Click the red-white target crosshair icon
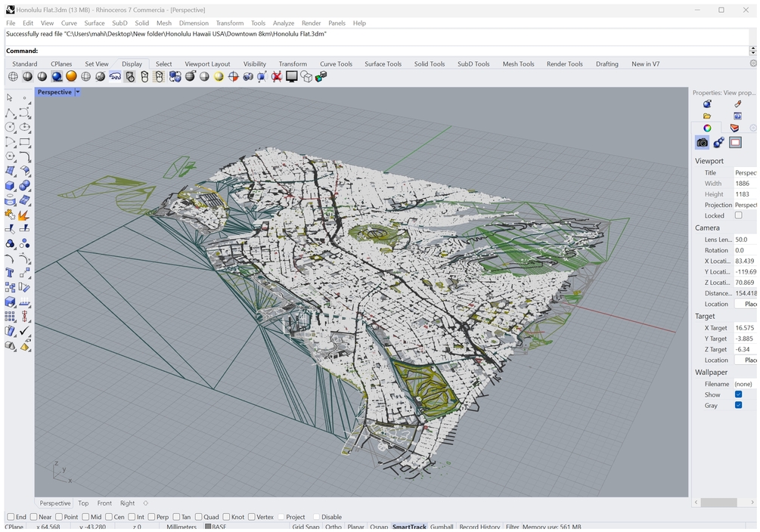 233,76
